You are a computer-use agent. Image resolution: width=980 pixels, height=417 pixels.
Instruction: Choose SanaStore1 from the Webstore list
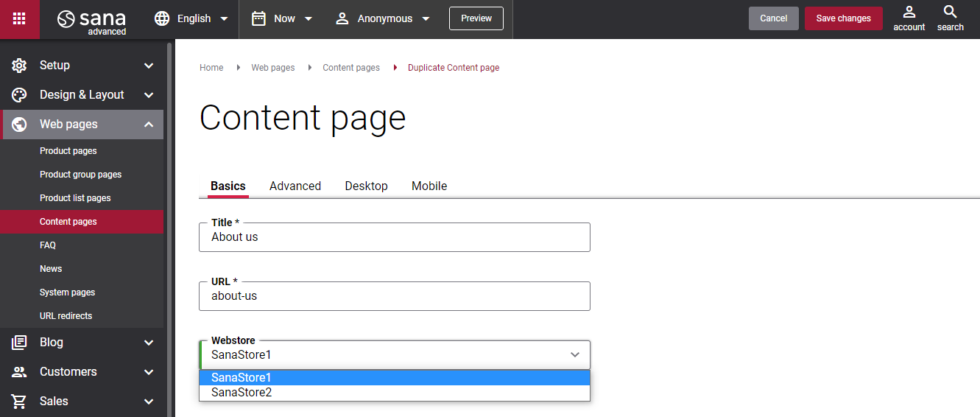(395, 378)
